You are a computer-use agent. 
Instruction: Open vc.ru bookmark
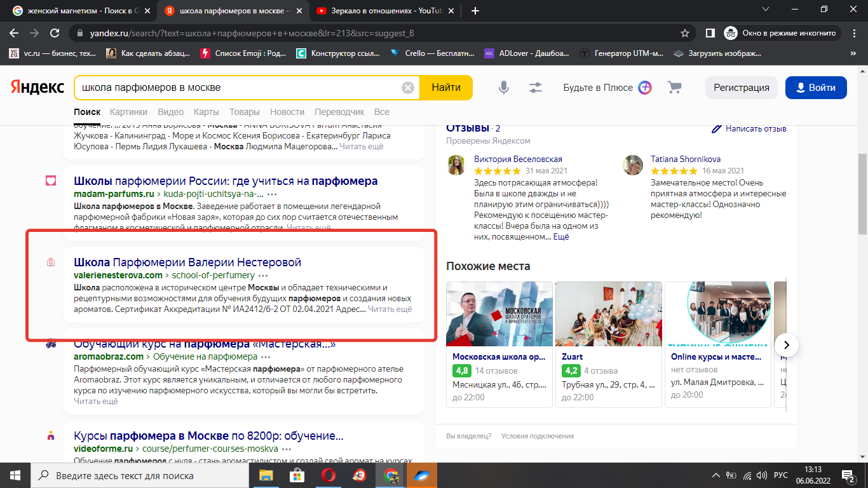click(x=53, y=53)
